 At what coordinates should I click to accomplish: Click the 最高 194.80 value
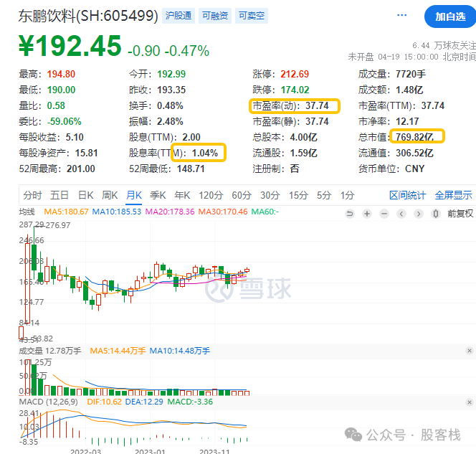61,74
